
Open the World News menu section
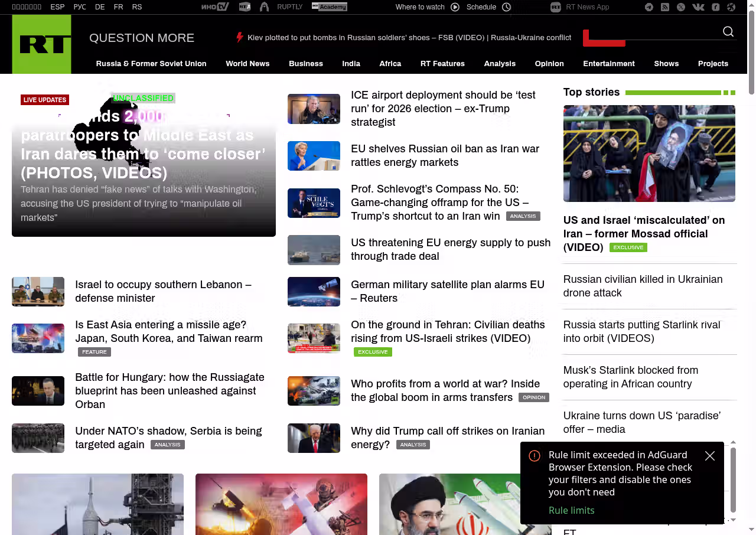pos(247,64)
